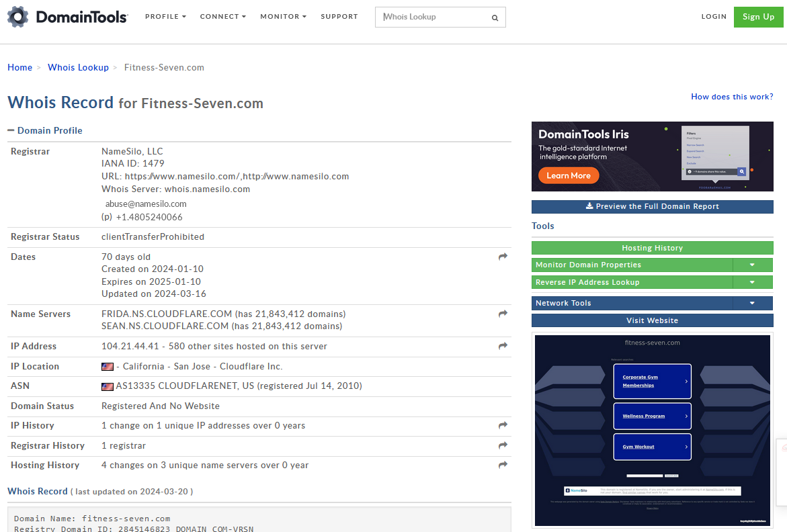Click the IP address 104.21.44.41 text
Image resolution: width=787 pixels, height=532 pixels.
130,346
